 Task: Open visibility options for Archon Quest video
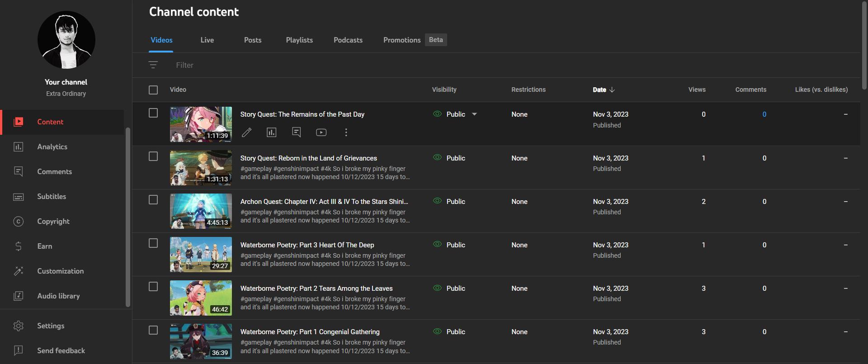coord(455,202)
